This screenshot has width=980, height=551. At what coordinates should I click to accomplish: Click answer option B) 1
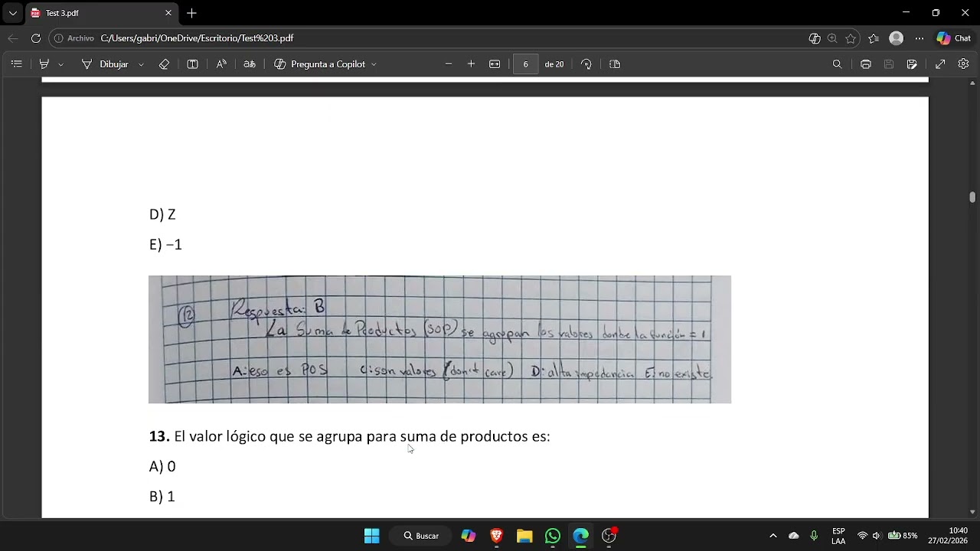pyautogui.click(x=162, y=497)
